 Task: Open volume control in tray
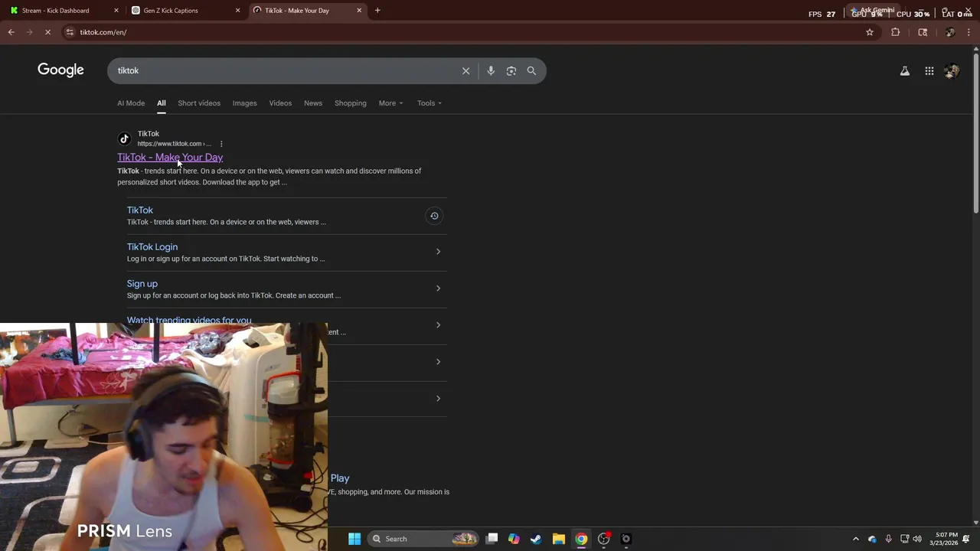(x=917, y=539)
